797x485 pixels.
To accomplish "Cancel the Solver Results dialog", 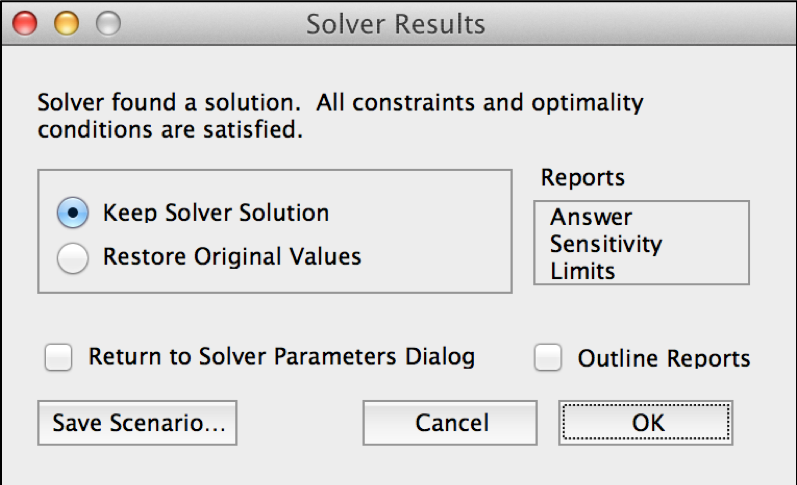I will 450,423.
